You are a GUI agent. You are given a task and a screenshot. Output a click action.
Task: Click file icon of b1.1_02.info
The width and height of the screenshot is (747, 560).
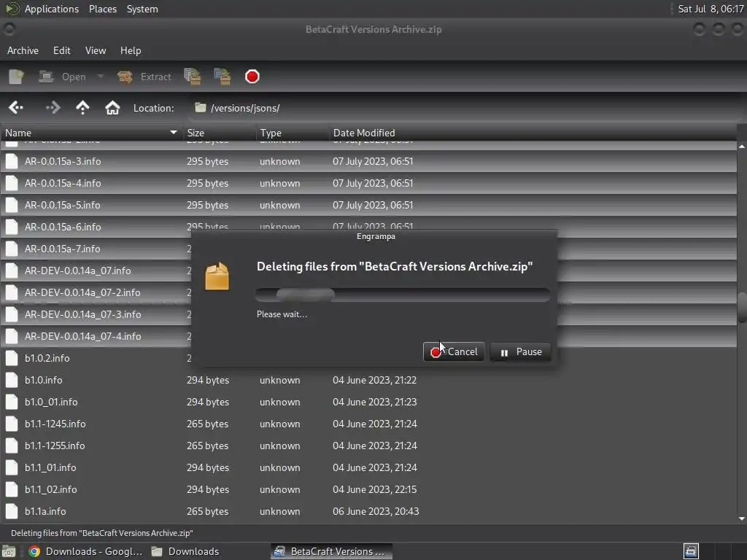click(12, 489)
